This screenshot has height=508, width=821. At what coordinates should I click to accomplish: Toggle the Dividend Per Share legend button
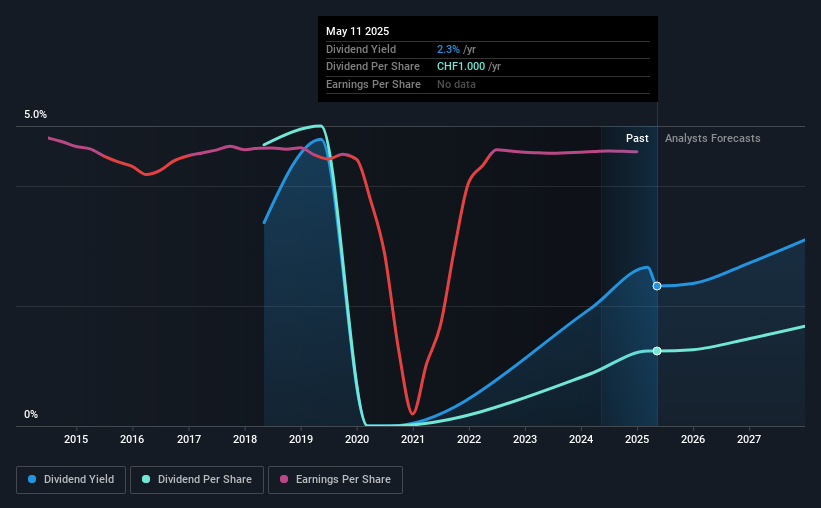click(197, 480)
